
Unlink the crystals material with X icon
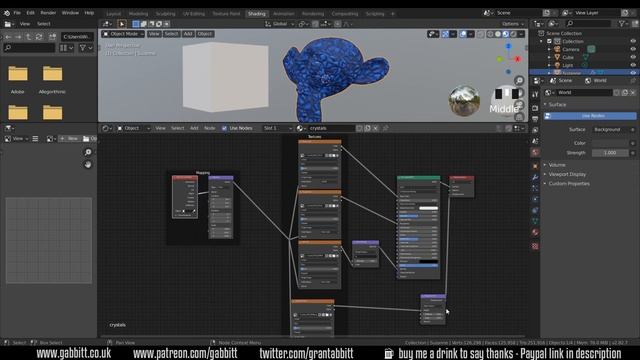point(376,128)
